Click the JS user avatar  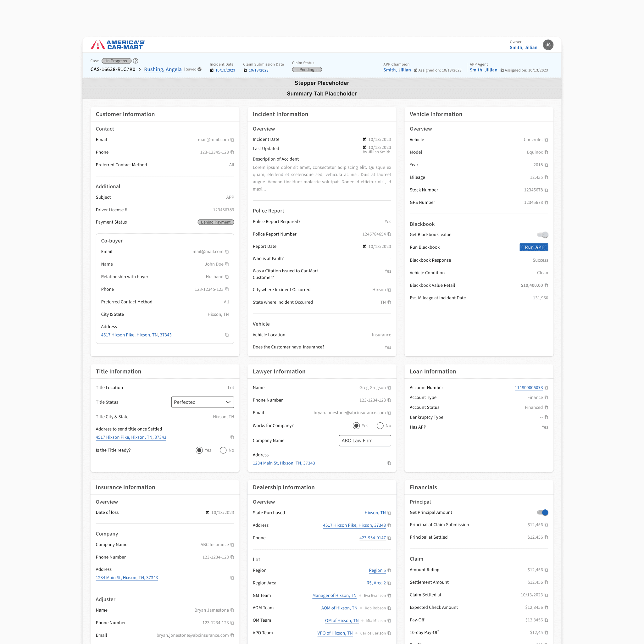coord(548,45)
